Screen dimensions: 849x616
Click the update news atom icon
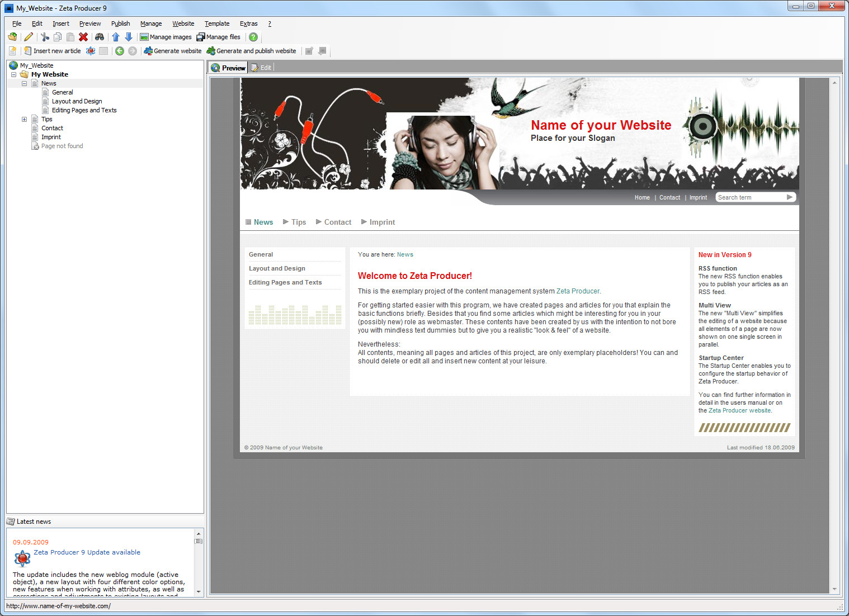click(x=22, y=558)
